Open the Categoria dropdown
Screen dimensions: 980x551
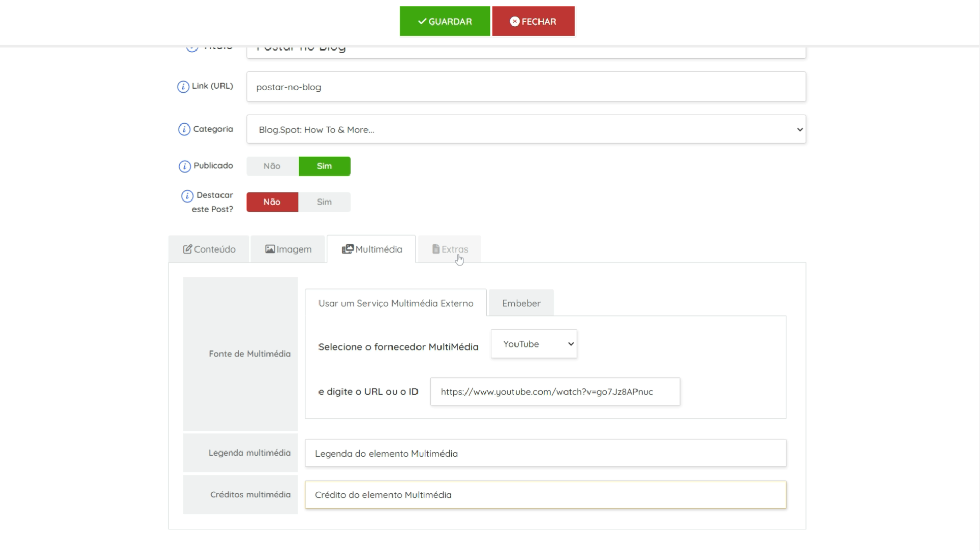[x=526, y=130]
